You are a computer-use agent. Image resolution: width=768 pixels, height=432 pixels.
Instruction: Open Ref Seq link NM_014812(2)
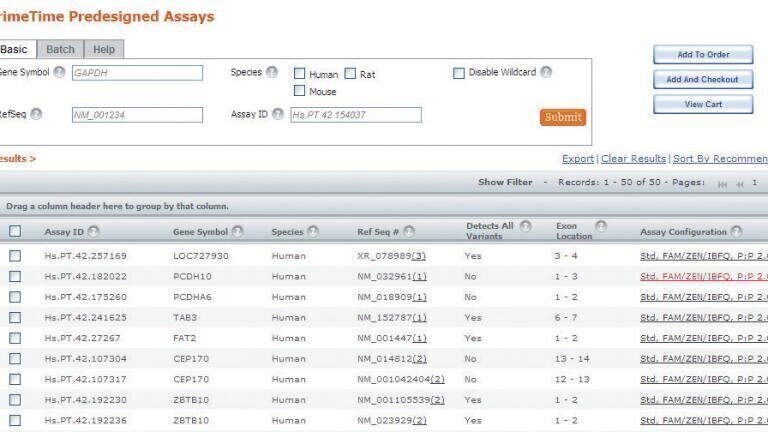click(x=391, y=359)
